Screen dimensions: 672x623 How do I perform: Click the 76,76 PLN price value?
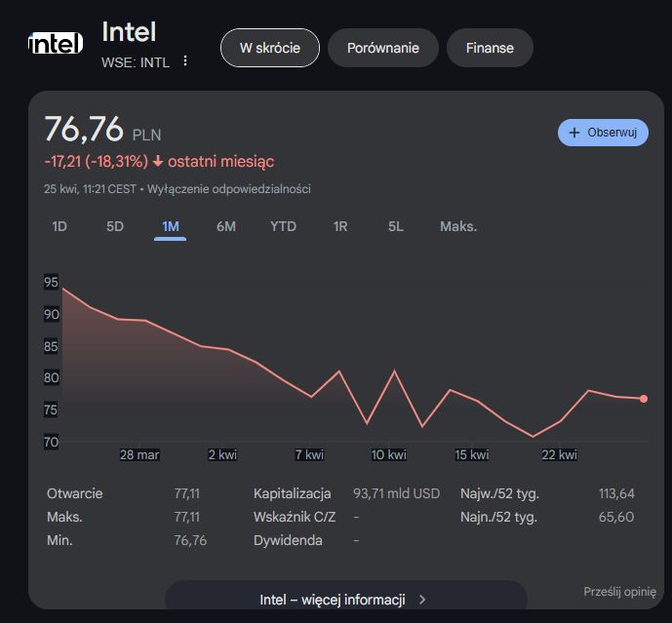(84, 130)
